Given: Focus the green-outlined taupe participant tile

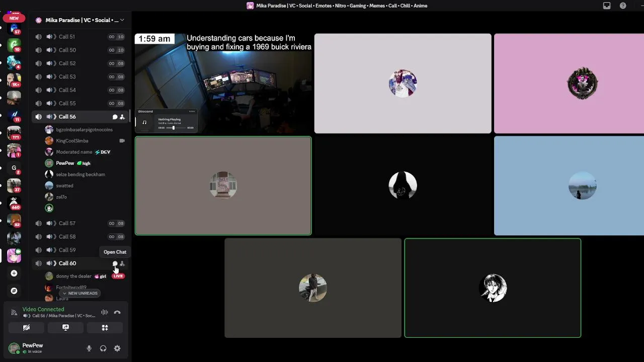Looking at the screenshot, I should 223,186.
